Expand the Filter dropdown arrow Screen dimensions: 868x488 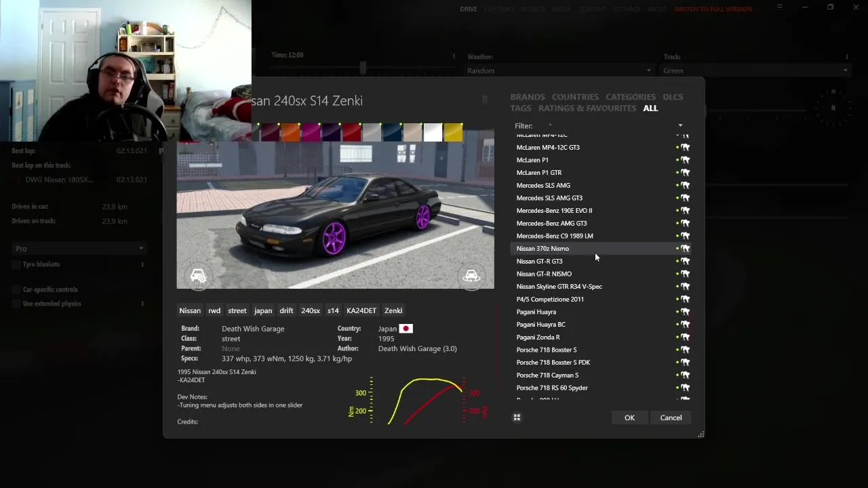coord(680,125)
